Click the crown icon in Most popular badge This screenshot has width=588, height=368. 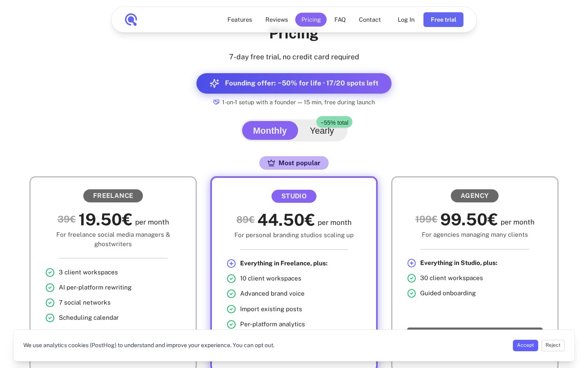271,163
